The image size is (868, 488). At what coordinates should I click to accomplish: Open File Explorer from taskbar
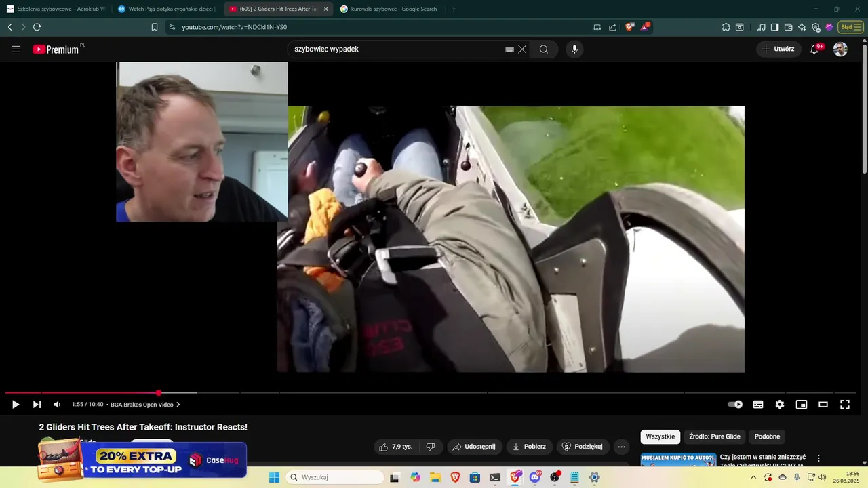point(435,477)
